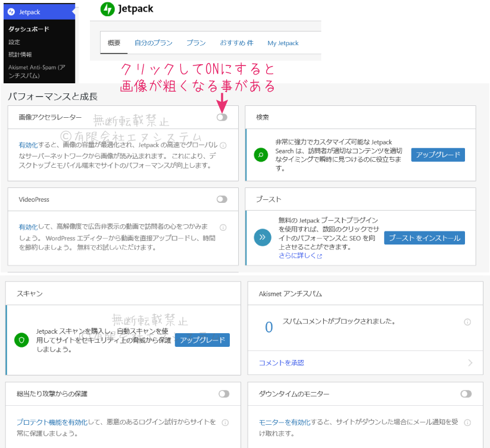Click the ブースト card title
The width and height of the screenshot is (490, 448).
tap(269, 199)
